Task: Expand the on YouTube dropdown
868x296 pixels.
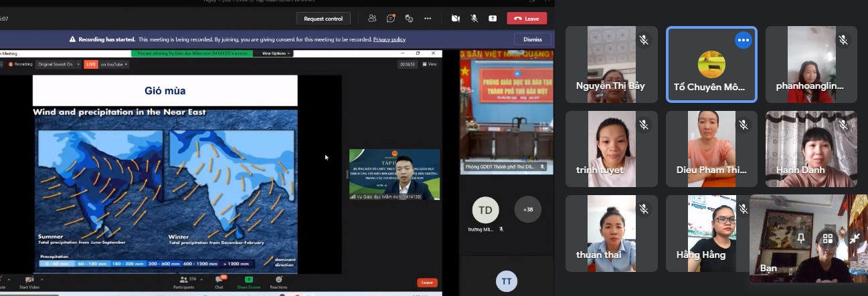Action: click(x=114, y=64)
